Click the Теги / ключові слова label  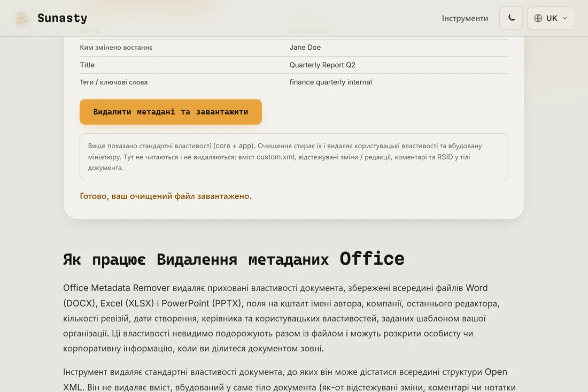[x=114, y=82]
